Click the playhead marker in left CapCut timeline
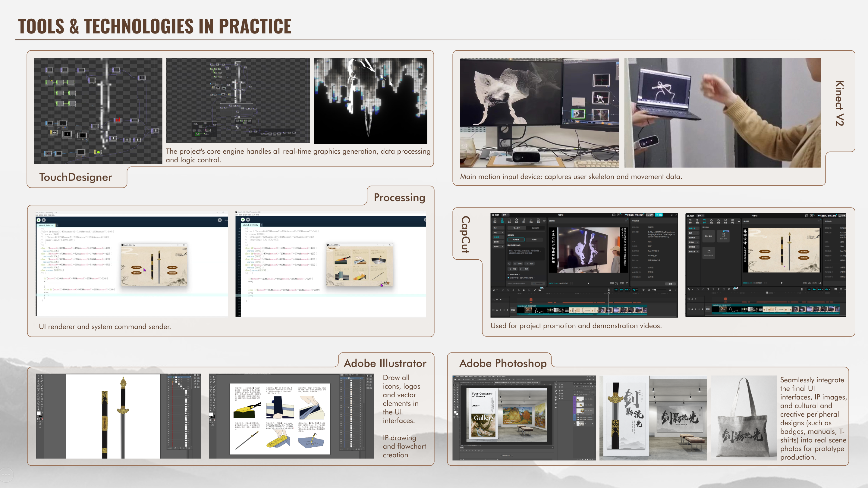The image size is (868, 488). click(609, 293)
